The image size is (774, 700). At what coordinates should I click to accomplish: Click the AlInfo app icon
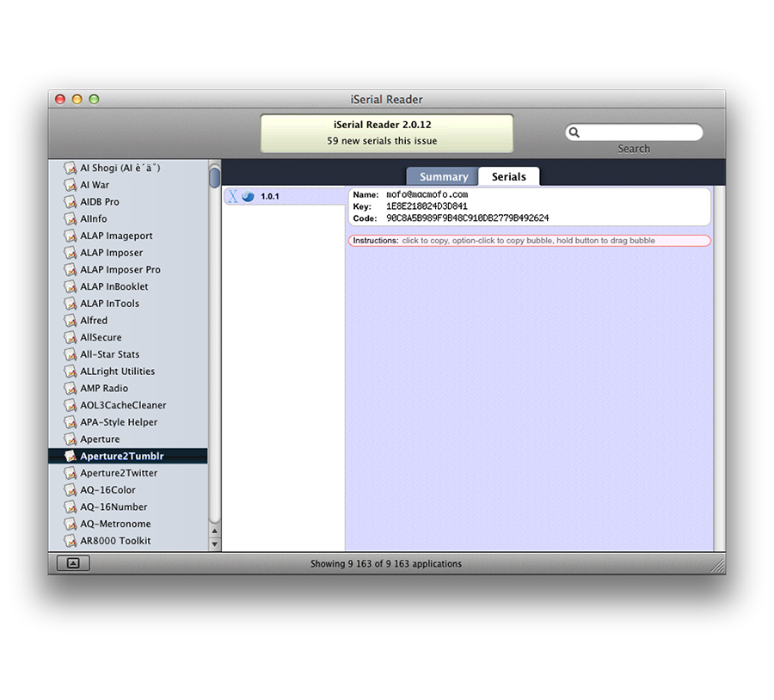(x=71, y=218)
